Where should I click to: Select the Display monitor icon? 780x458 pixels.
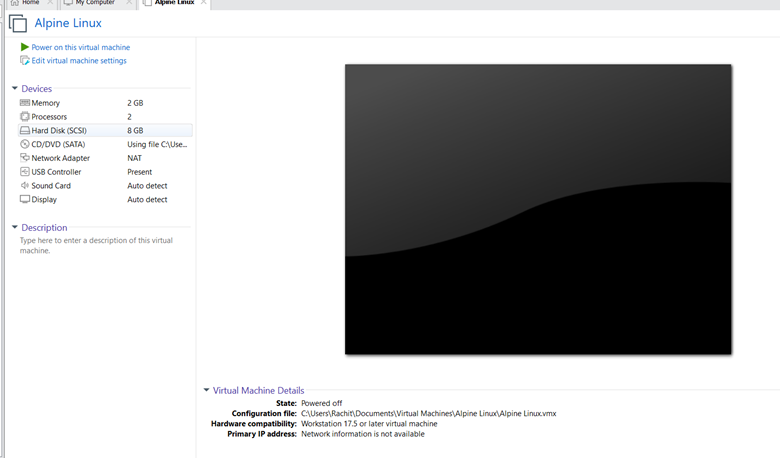click(25, 199)
